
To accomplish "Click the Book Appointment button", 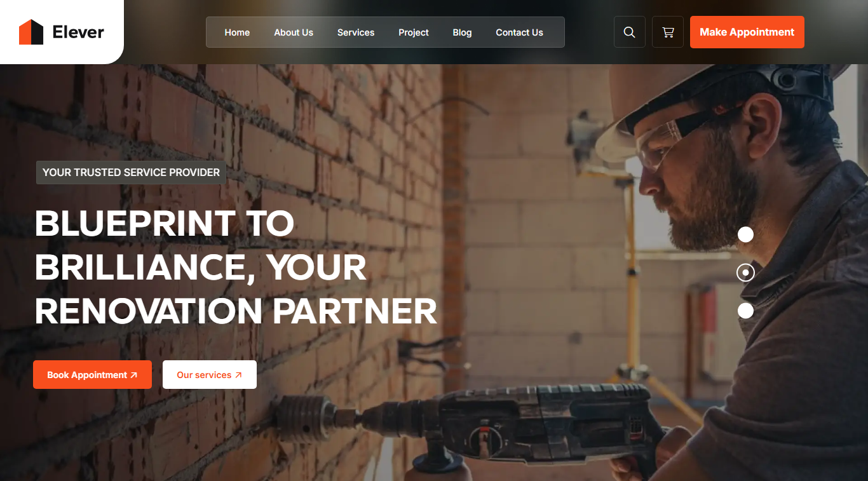I will (93, 375).
